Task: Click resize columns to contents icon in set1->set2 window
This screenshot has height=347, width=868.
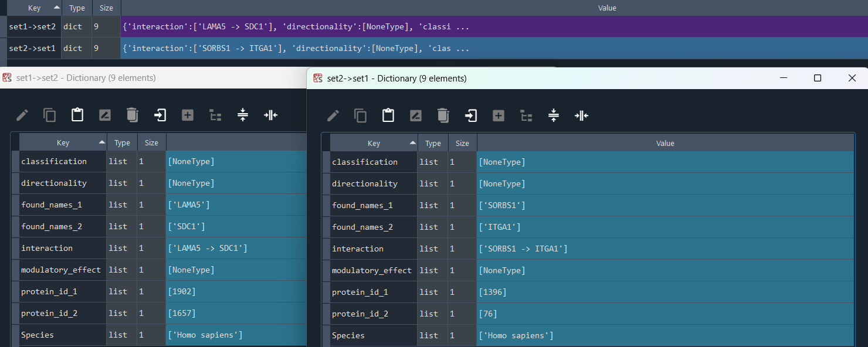Action: tap(270, 115)
